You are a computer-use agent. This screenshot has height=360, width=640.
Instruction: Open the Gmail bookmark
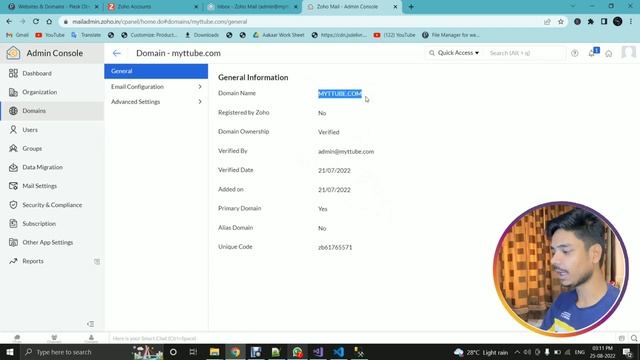[x=17, y=35]
